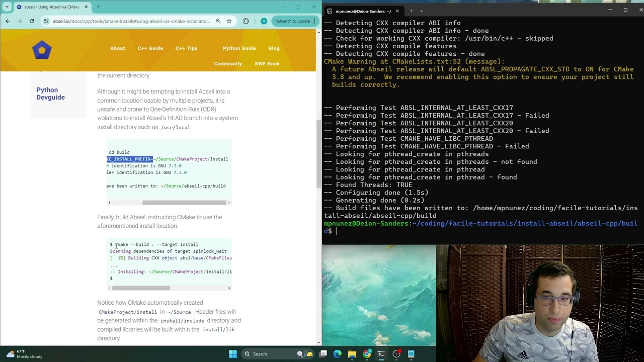Open a new Chrome tab
Screen dimensions: 644x362
(x=98, y=7)
